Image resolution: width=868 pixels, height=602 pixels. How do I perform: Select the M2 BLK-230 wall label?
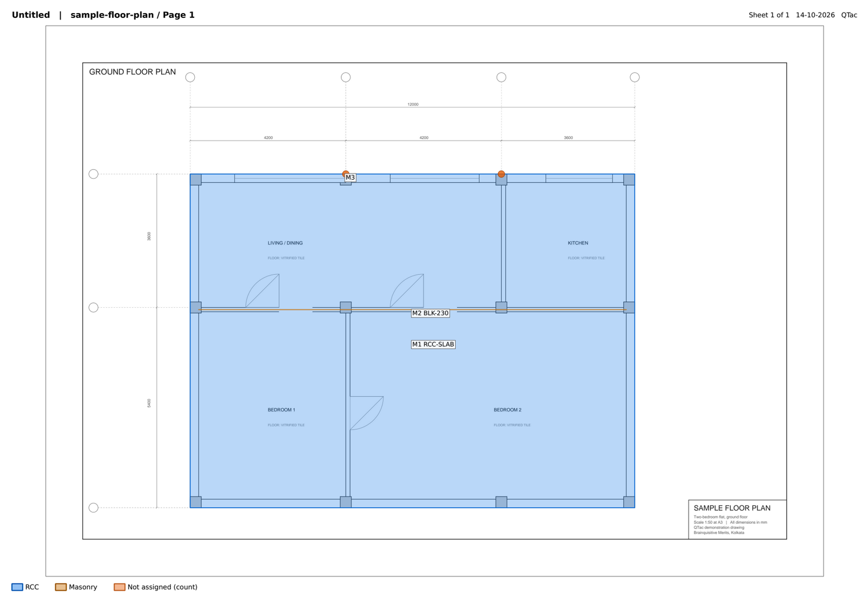[430, 313]
